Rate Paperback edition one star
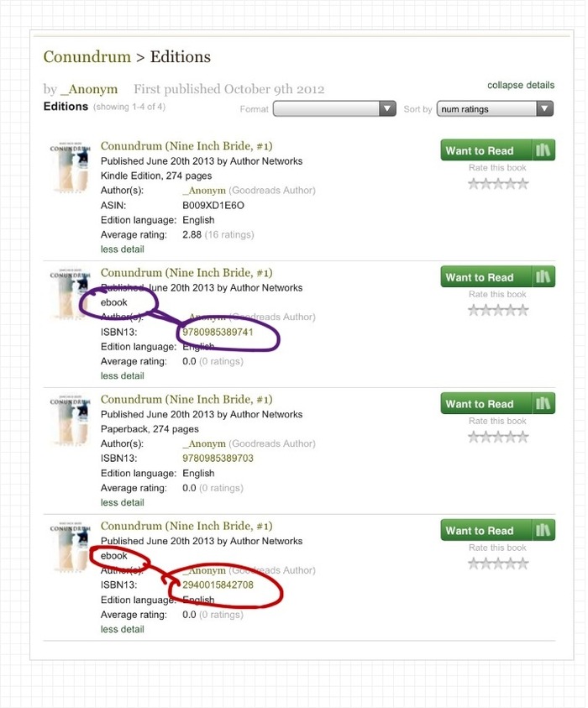The width and height of the screenshot is (588, 708). [x=474, y=437]
